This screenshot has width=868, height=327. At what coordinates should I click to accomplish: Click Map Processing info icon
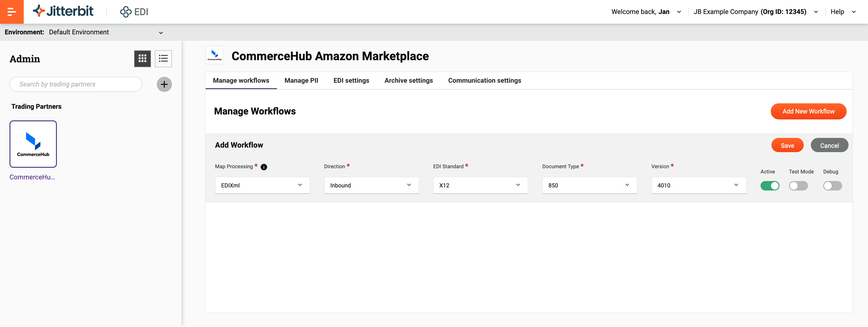264,167
